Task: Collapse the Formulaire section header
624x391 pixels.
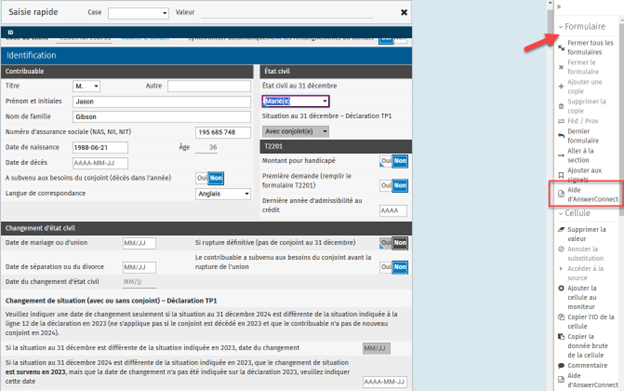Action: click(x=581, y=27)
